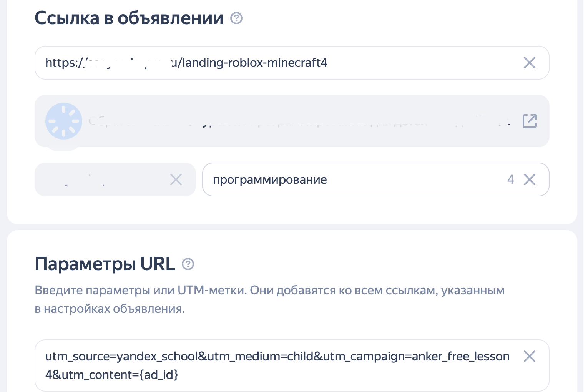Click the greyed-out display domain field
Image resolution: width=588 pixels, height=392 pixels.
click(x=100, y=179)
